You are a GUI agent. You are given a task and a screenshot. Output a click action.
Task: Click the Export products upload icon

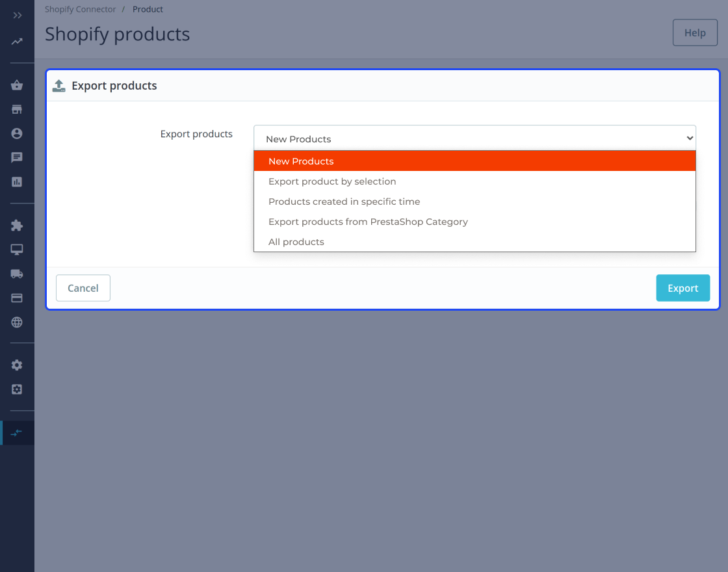tap(59, 86)
